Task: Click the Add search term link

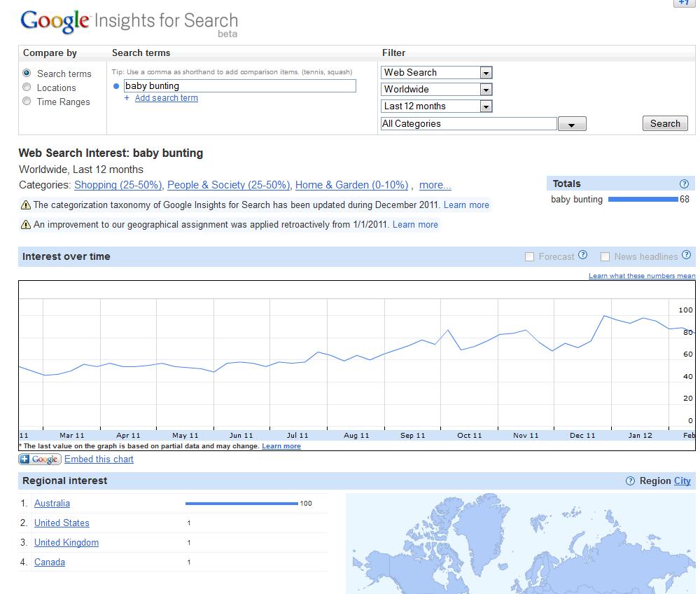Action: (166, 98)
